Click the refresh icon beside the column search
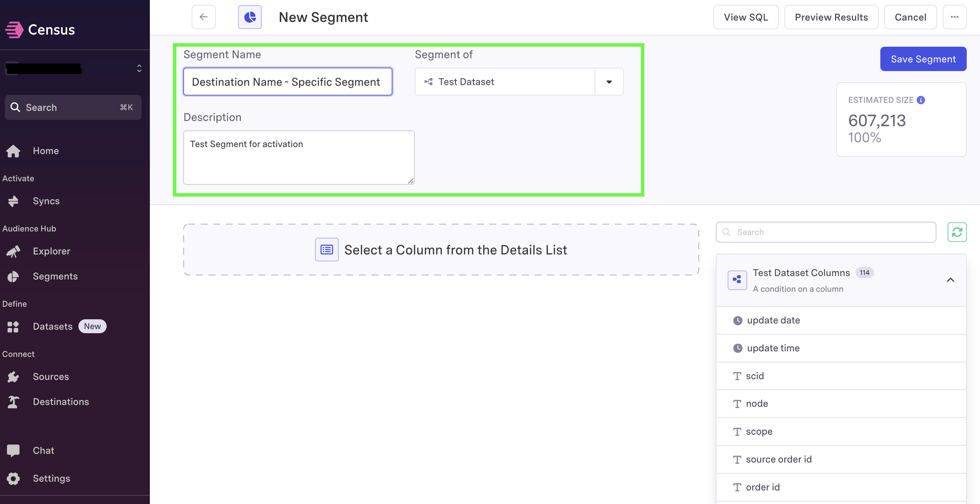Image resolution: width=980 pixels, height=504 pixels. [957, 232]
